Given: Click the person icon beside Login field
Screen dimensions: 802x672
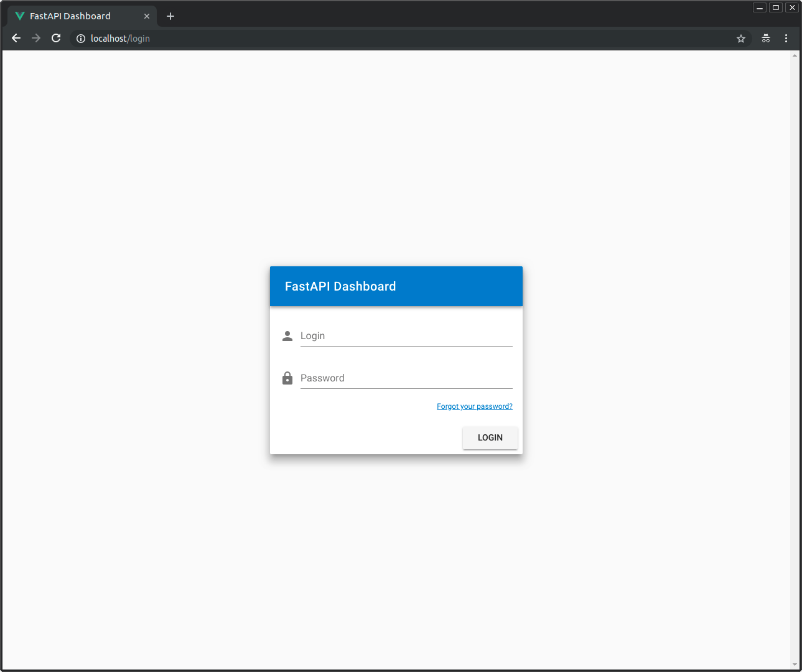Looking at the screenshot, I should (287, 335).
